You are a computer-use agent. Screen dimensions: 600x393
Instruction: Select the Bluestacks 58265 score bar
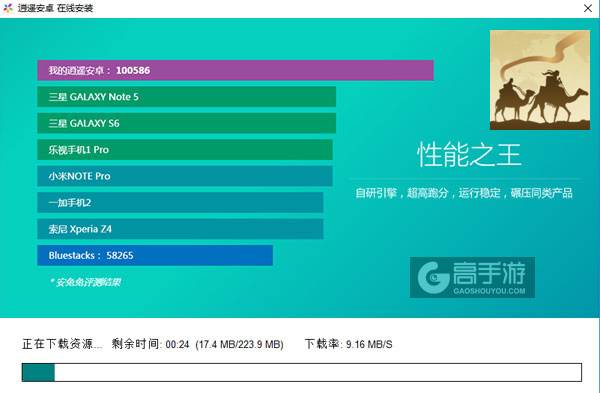(155, 255)
